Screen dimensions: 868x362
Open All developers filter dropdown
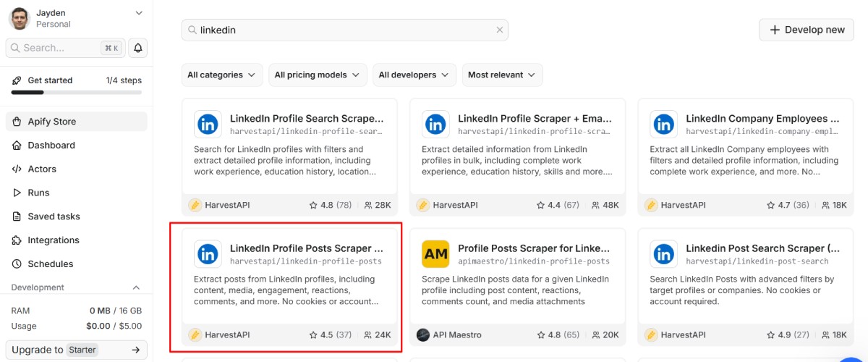point(415,75)
